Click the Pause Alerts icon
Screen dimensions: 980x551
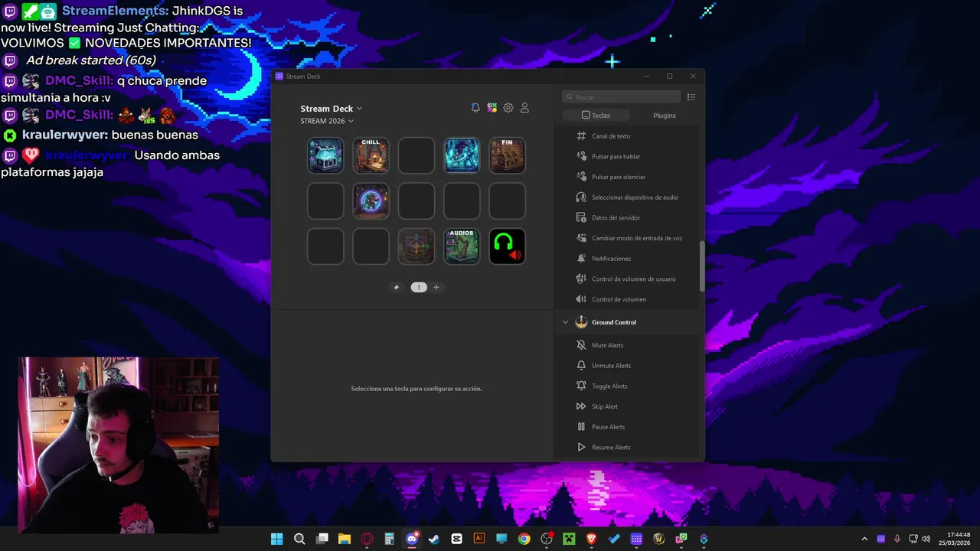[x=581, y=427]
